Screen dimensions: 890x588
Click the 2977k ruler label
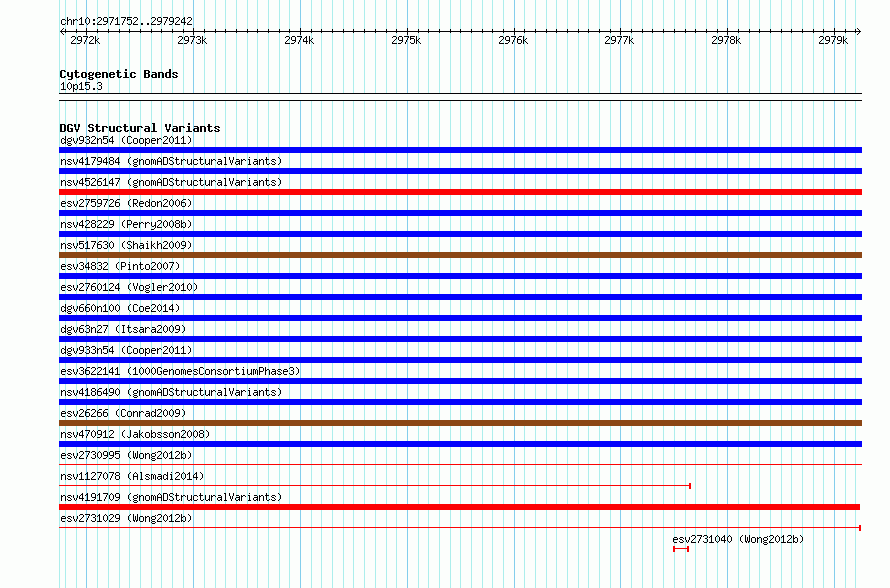[619, 40]
